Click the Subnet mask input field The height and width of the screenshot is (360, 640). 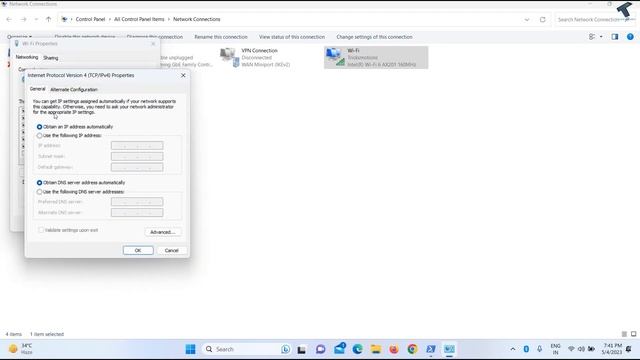click(137, 156)
